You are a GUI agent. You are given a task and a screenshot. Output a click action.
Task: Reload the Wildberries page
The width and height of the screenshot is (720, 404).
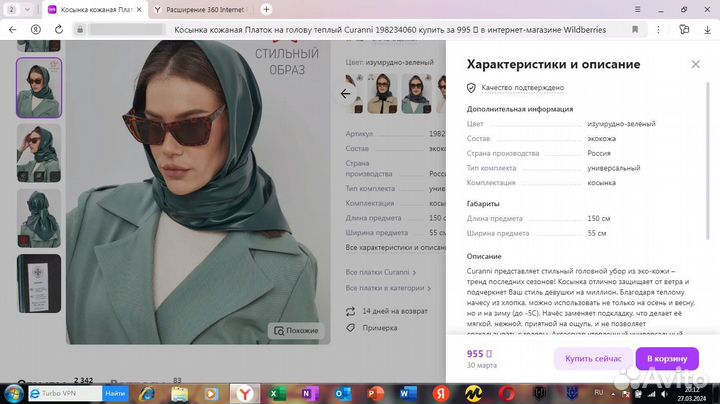point(59,30)
